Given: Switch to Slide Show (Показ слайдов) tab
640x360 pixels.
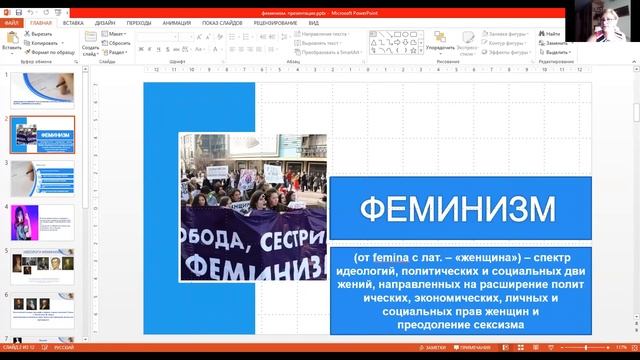Looking at the screenshot, I should (222, 23).
